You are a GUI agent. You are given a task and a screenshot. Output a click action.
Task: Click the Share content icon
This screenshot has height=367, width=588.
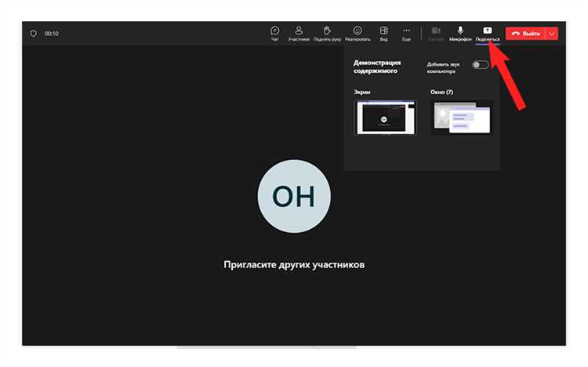coord(488,33)
